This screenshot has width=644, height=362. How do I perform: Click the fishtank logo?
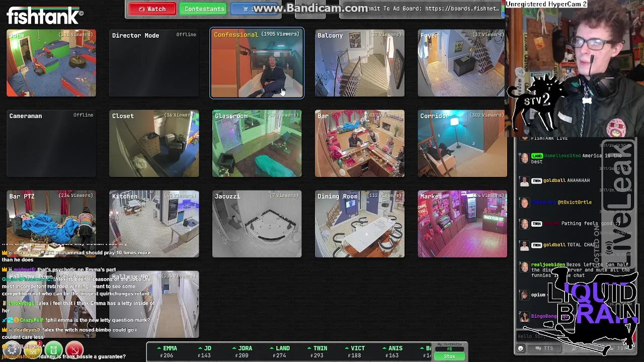[x=45, y=16]
